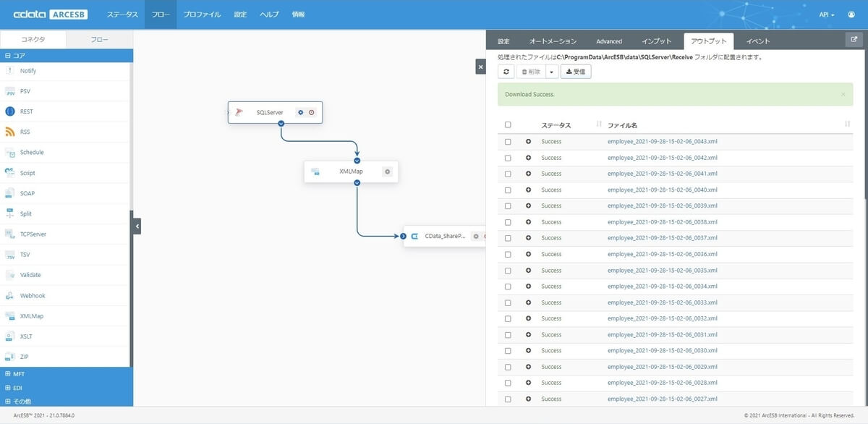Pick the PSV connector icon
868x424 pixels.
[x=10, y=91]
